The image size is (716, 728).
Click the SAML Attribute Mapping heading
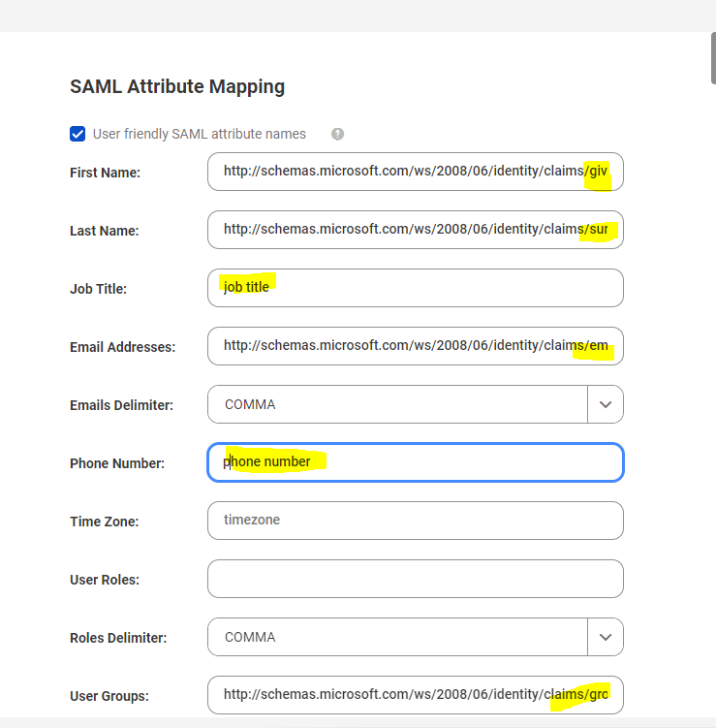click(177, 87)
